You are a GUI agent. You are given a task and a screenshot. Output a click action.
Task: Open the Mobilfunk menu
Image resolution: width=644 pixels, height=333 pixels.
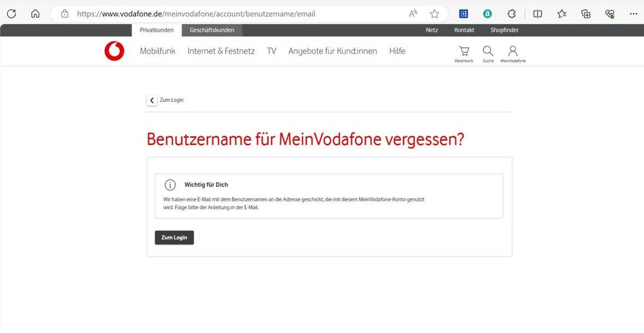tap(158, 51)
